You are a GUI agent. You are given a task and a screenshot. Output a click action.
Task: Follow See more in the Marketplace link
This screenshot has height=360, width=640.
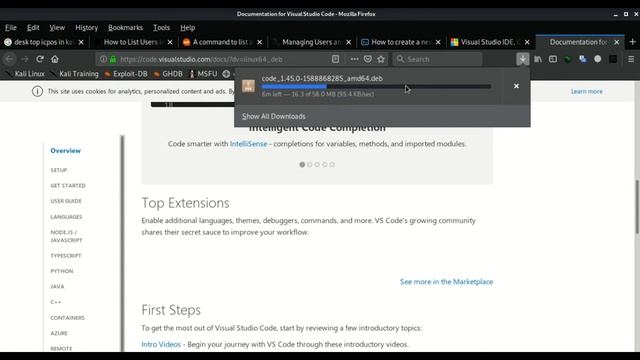[x=447, y=282]
